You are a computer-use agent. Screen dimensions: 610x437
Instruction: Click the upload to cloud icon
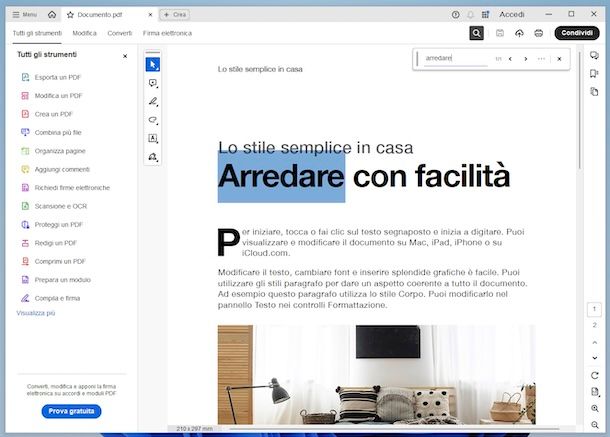tap(519, 33)
